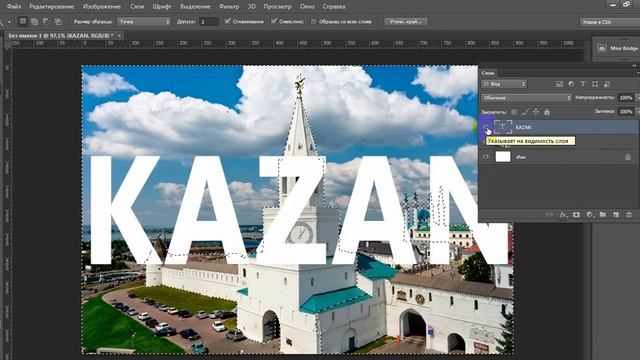Viewport: 640px width, 360px height.
Task: Create a new layer
Action: [x=616, y=215]
